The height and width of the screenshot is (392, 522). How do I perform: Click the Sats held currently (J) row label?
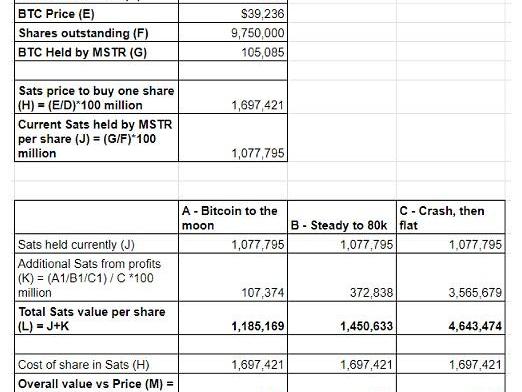(97, 244)
